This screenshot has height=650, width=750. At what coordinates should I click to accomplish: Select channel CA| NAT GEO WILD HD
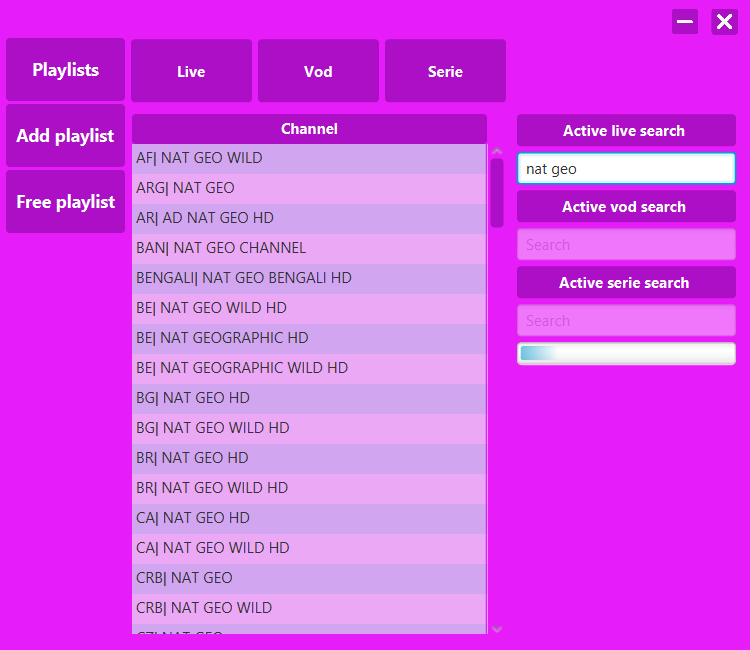(309, 549)
